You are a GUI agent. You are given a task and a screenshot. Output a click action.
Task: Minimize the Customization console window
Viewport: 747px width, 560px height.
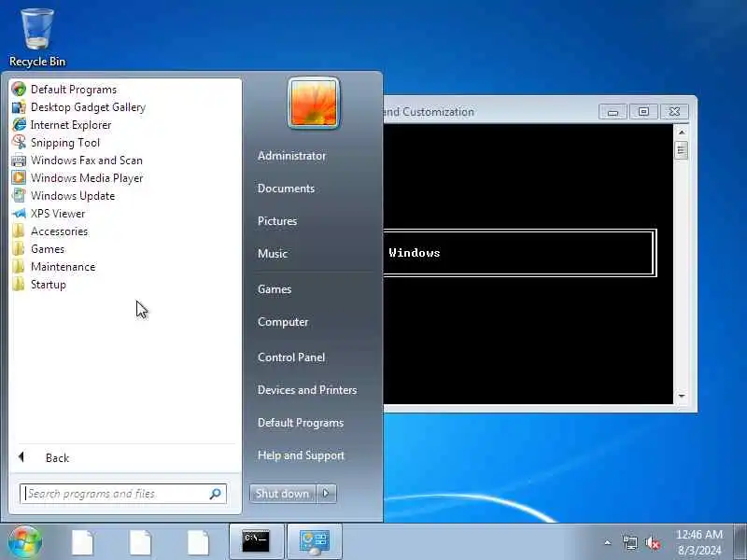(x=613, y=112)
